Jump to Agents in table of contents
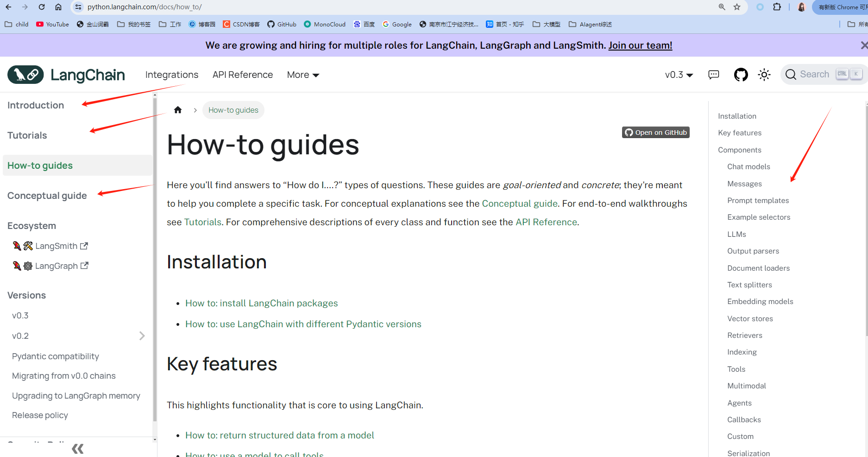 coord(739,403)
